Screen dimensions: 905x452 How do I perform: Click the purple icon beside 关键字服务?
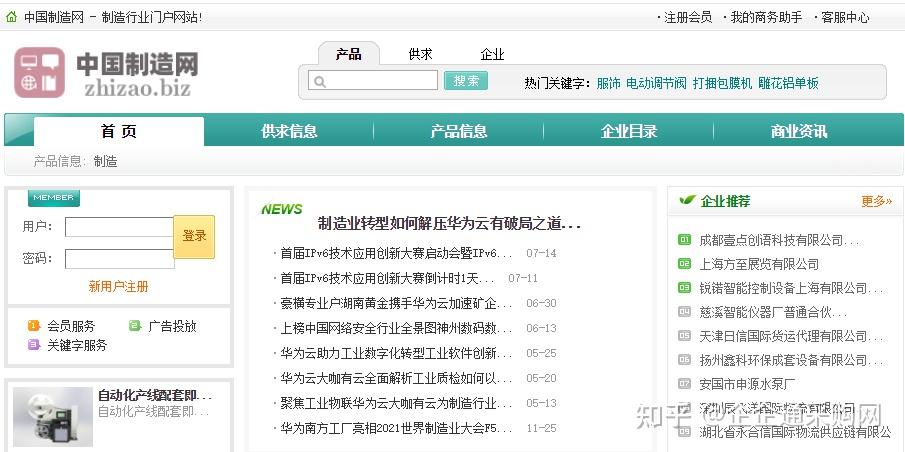click(x=34, y=345)
